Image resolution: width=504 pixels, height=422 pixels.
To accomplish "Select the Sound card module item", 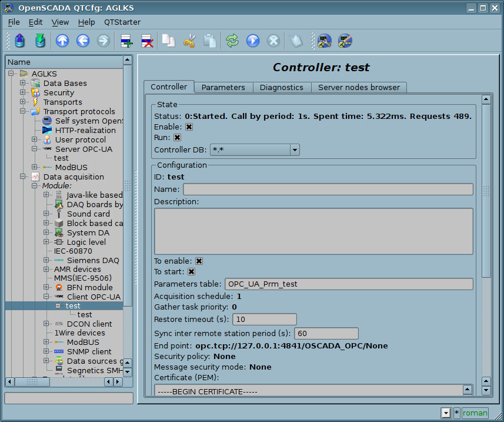I will point(88,214).
